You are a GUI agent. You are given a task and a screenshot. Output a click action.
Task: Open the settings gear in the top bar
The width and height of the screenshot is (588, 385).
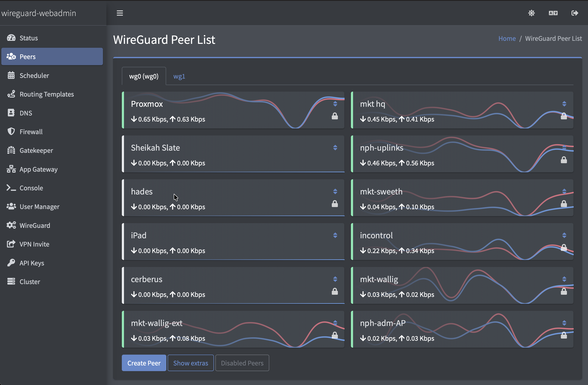coord(531,13)
